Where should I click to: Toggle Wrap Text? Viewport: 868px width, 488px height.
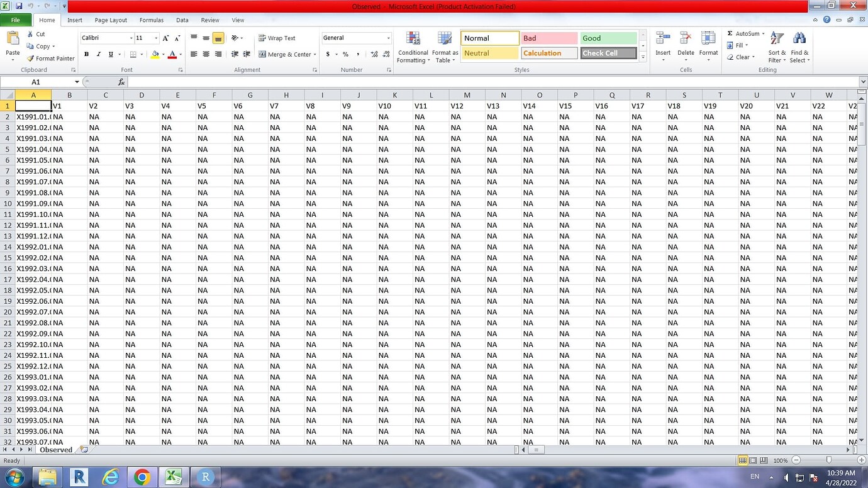click(x=277, y=38)
